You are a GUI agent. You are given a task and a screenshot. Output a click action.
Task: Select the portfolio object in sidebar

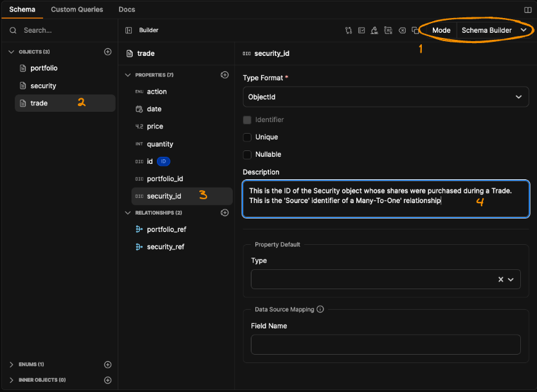tap(44, 68)
